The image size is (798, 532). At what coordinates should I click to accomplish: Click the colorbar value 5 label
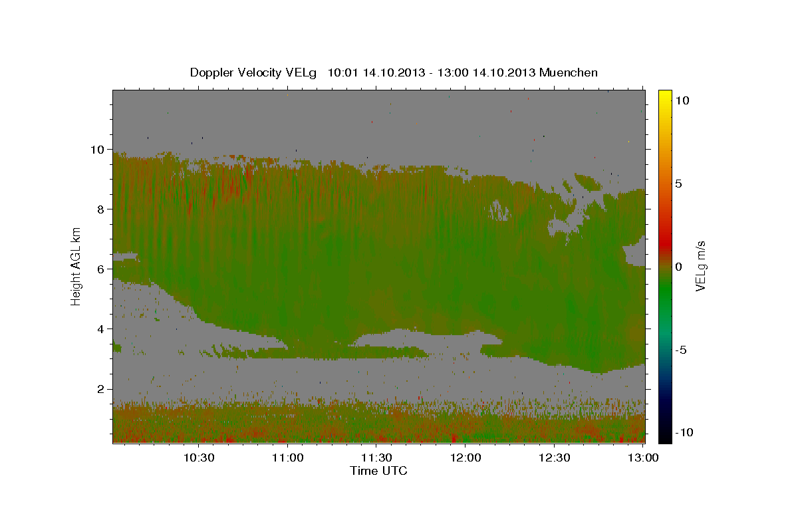pyautogui.click(x=680, y=183)
